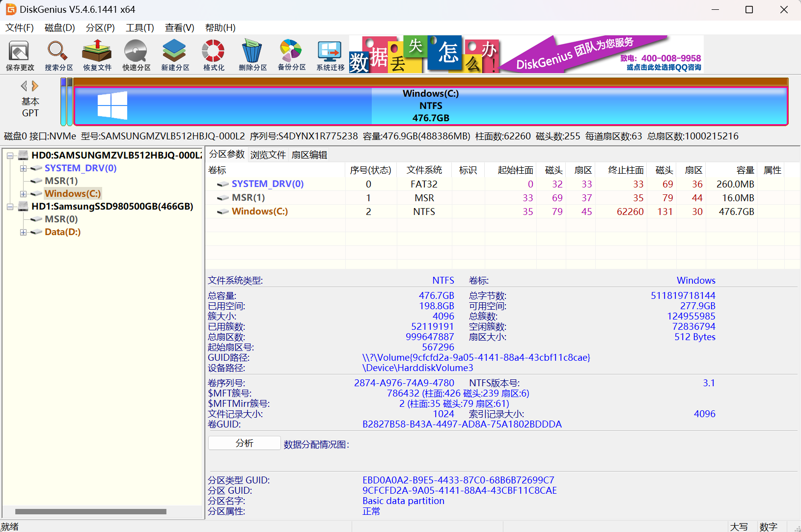This screenshot has width=801, height=532.
Task: Select MSR(1) under HD0 in tree
Action: pyautogui.click(x=61, y=181)
